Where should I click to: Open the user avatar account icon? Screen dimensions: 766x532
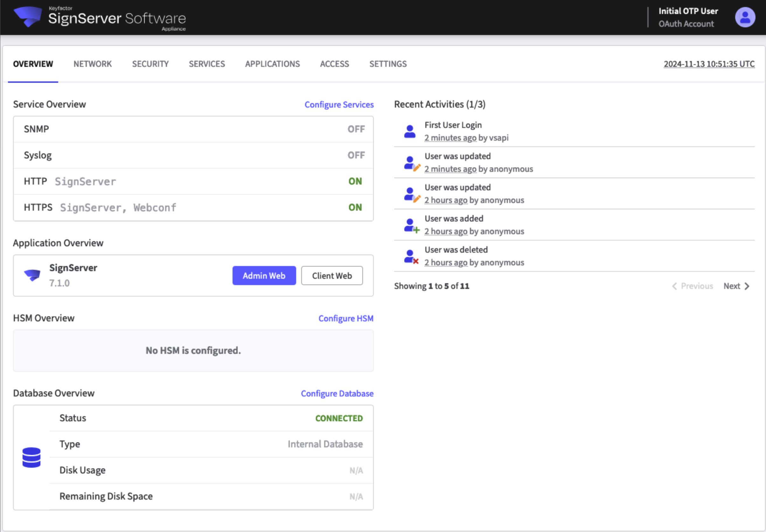(745, 17)
